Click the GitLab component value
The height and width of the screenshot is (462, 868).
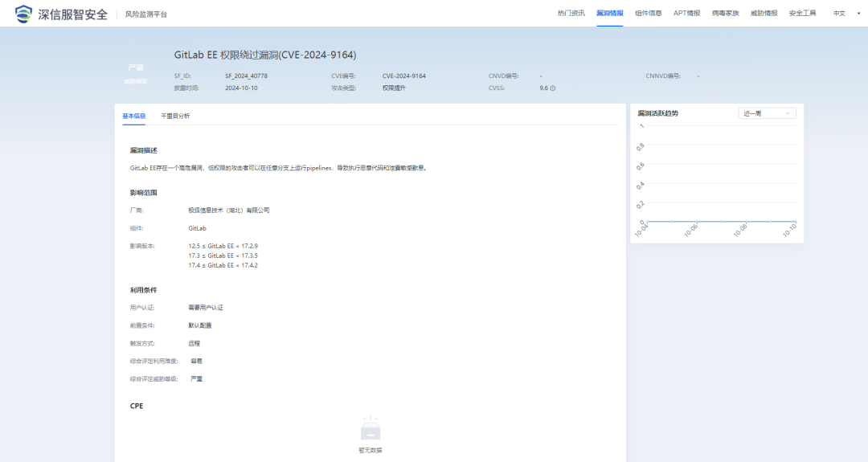point(197,228)
